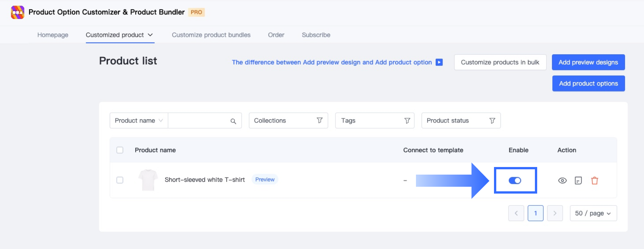Go to previous page arrow
Viewport: 644px width, 249px height.
516,213
